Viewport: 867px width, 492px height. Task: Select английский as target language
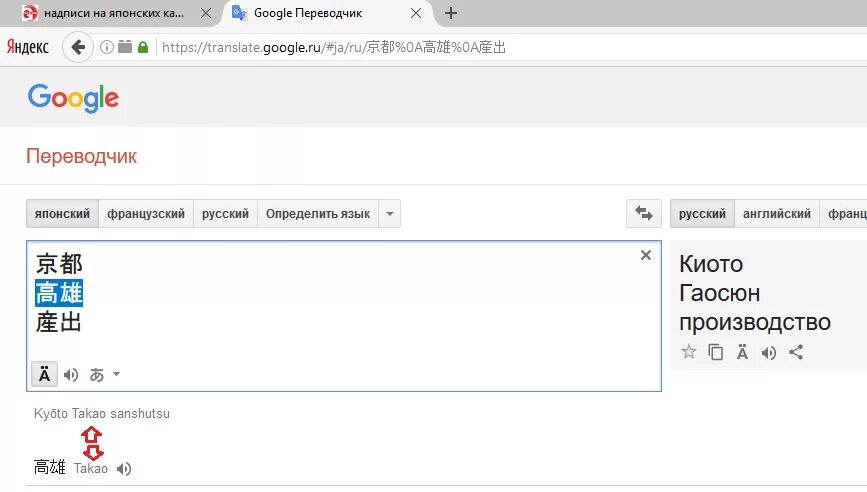point(777,213)
